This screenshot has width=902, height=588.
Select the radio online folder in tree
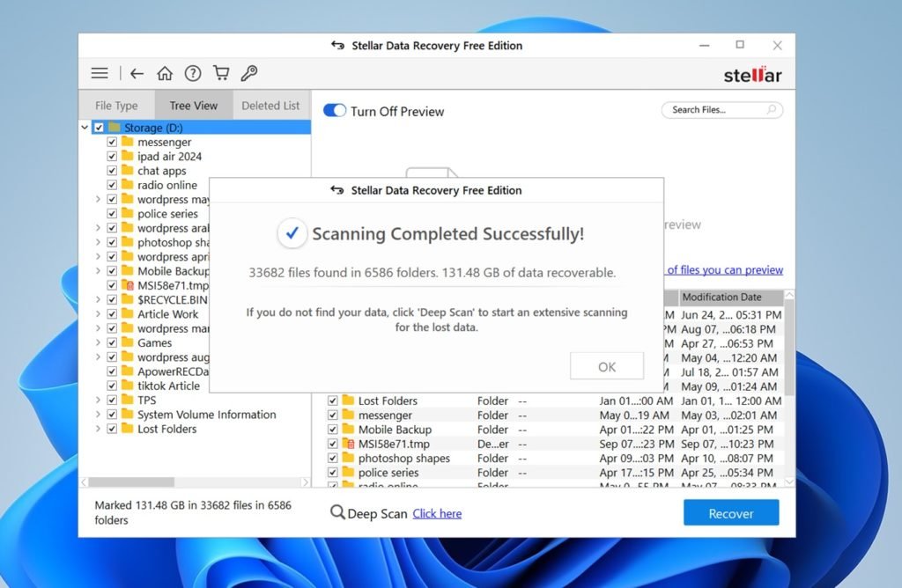[166, 185]
